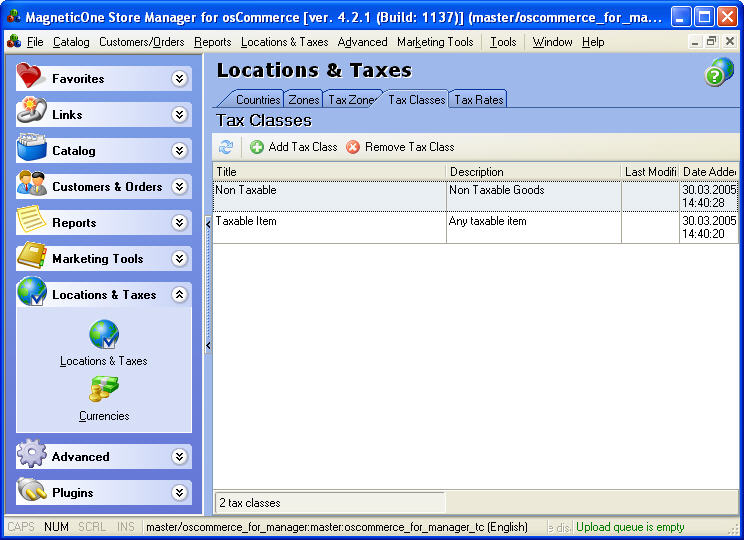Collapse the sidebar with upper splitter arrow

(208, 224)
